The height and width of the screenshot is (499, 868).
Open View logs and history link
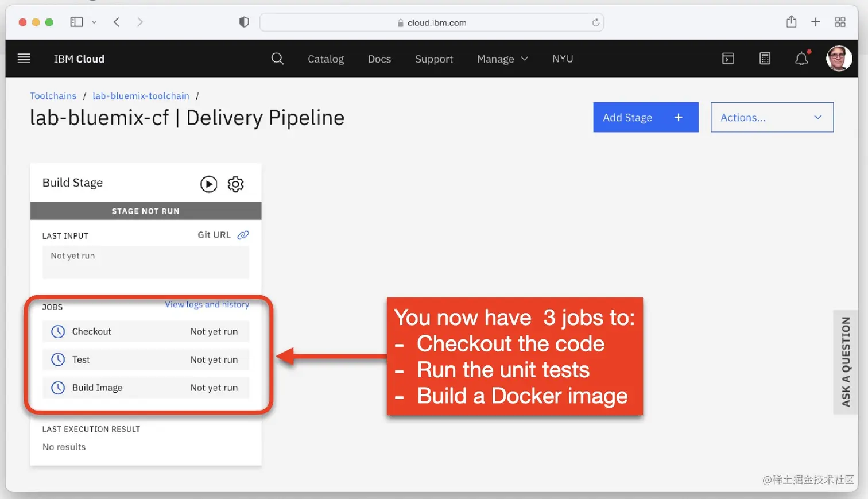207,304
